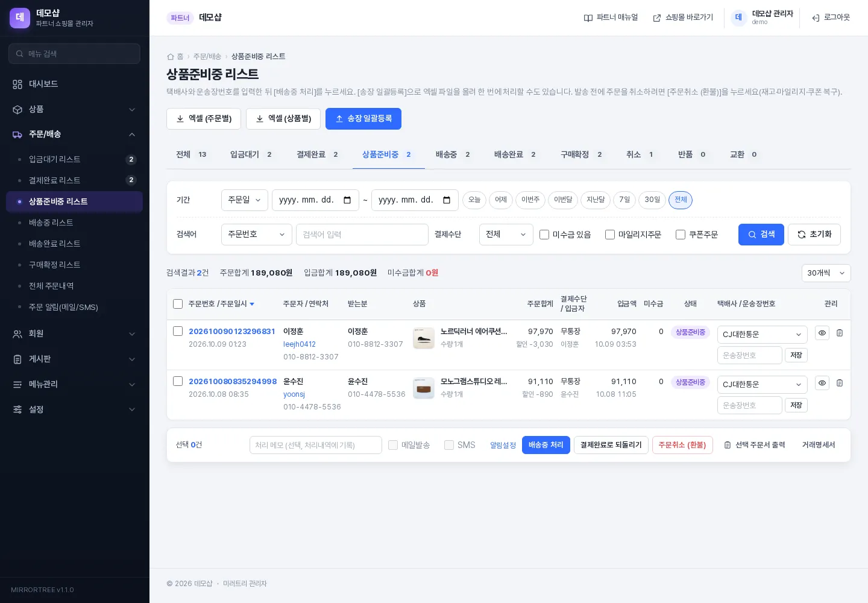Toggle the select-all orders checkbox
Image resolution: width=868 pixels, height=603 pixels.
178,304
